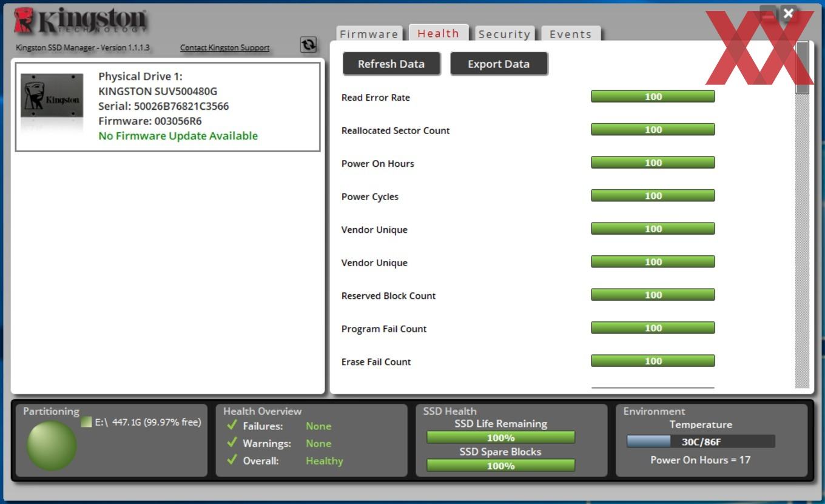Click the "Reserved Block Count" label
The height and width of the screenshot is (504, 825).
(x=388, y=295)
